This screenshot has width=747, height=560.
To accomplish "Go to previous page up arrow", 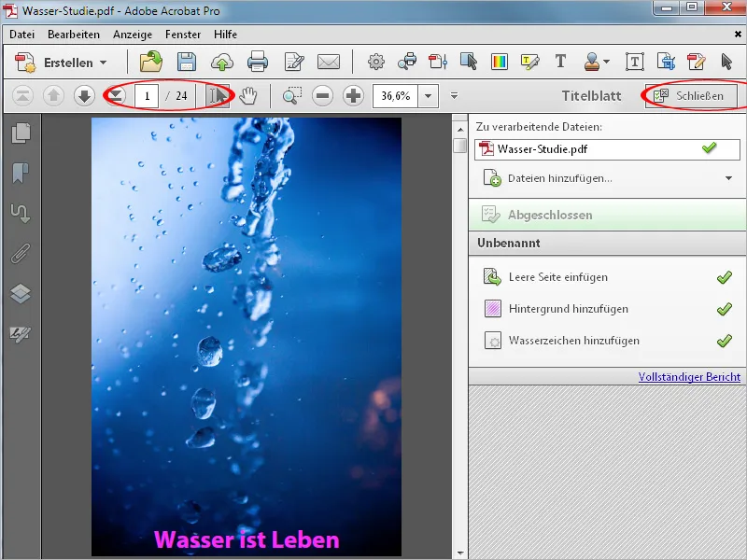I will tap(53, 96).
